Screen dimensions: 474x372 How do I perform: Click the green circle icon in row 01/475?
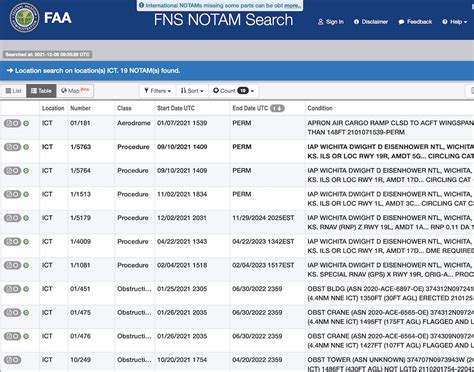[26, 313]
